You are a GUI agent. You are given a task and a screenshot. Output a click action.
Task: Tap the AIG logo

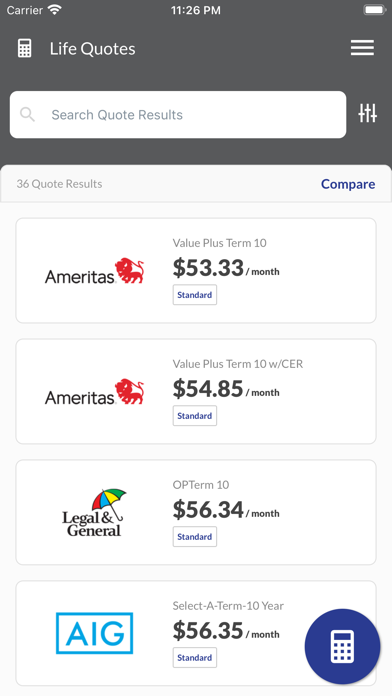(95, 633)
